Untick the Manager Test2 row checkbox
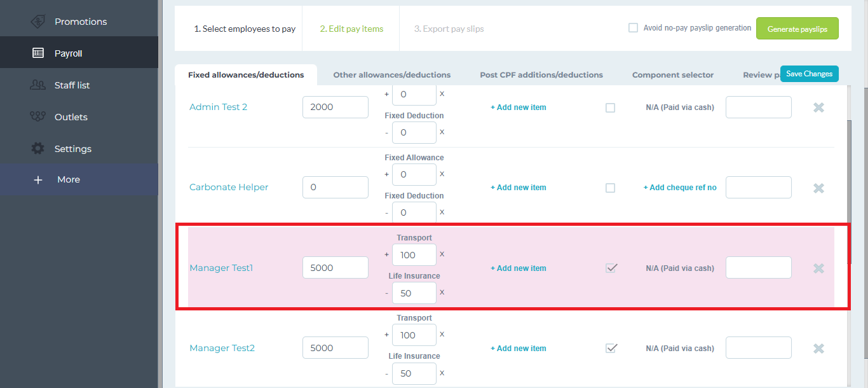The height and width of the screenshot is (388, 868). coord(611,348)
